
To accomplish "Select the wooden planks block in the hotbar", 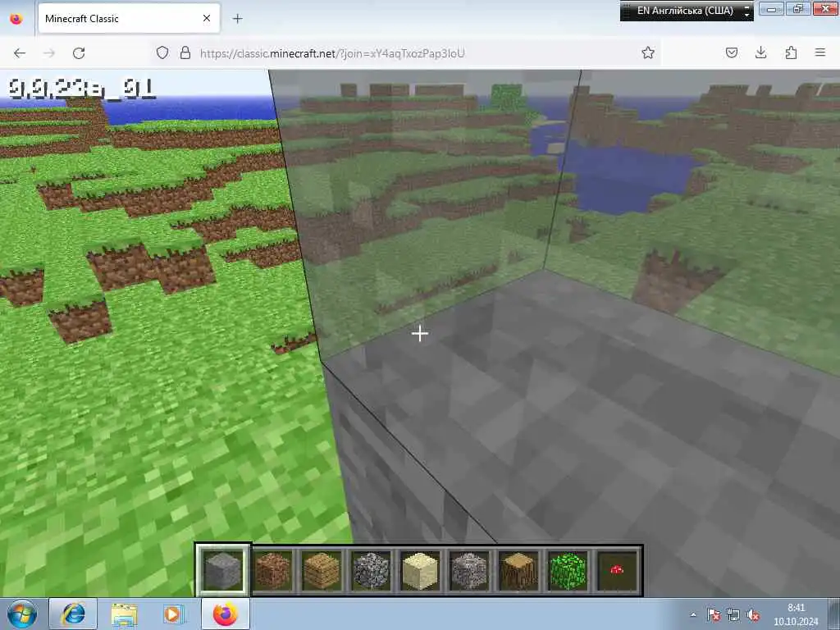I will 322,571.
